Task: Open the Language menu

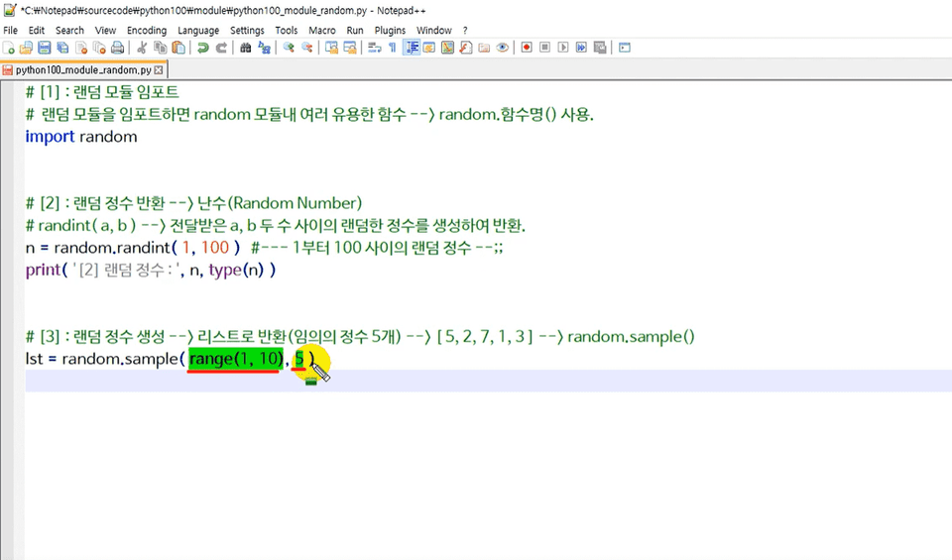Action: click(198, 31)
